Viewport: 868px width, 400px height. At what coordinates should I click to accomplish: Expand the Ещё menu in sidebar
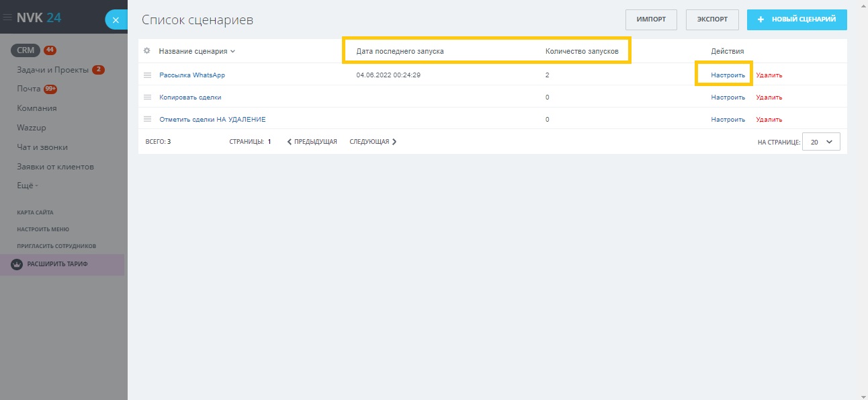click(28, 186)
